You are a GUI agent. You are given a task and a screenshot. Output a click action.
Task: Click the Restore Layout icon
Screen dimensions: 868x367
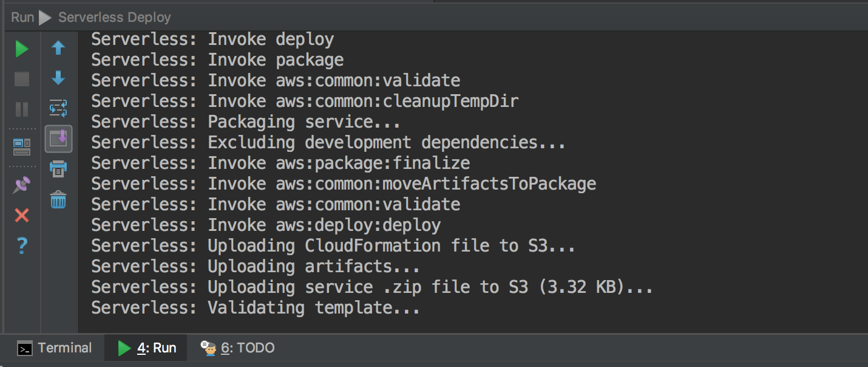[x=22, y=146]
